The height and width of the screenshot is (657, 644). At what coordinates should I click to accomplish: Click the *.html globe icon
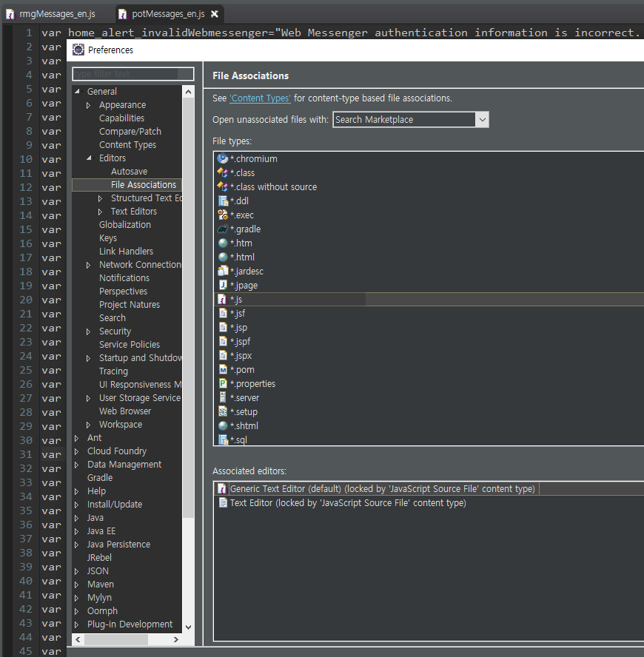coord(223,257)
